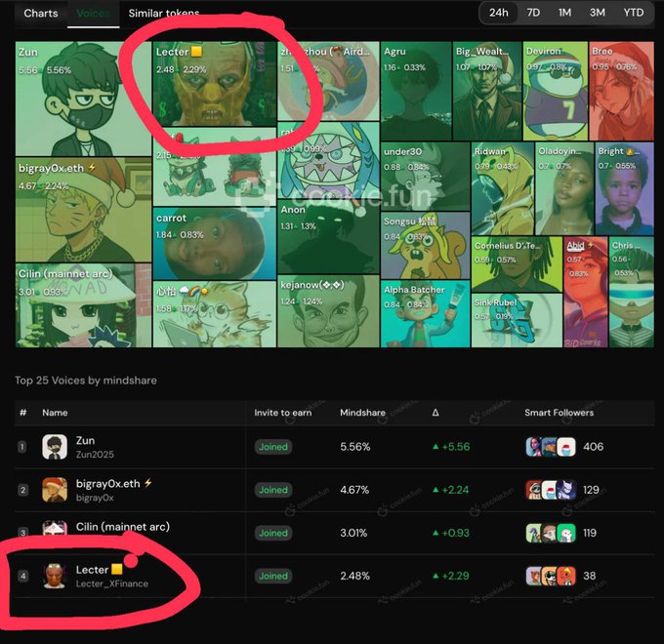This screenshot has height=644, width=664.
Task: Click the Zun2025 handle text
Action: click(95, 454)
